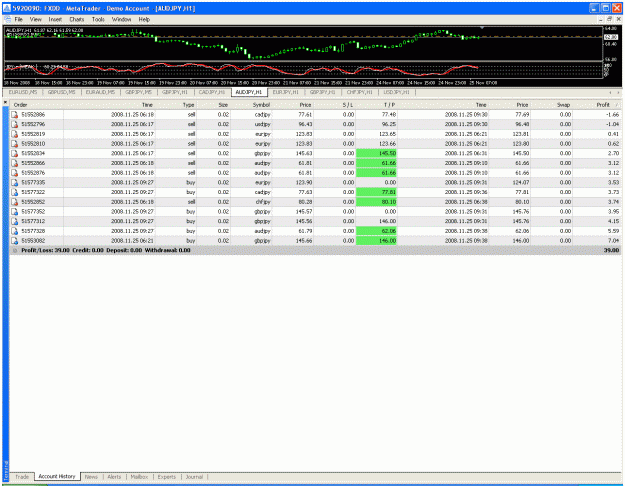Open the File menu
The image size is (625, 486).
pos(19,19)
